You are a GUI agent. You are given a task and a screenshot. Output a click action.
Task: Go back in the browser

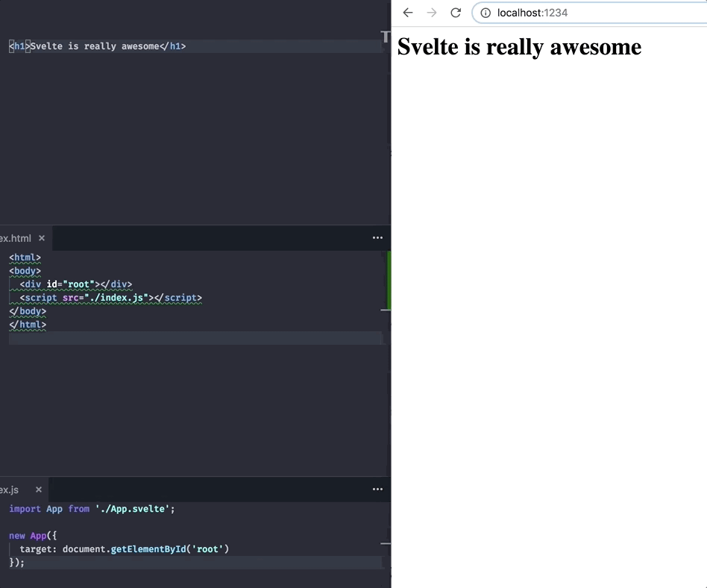pos(408,13)
